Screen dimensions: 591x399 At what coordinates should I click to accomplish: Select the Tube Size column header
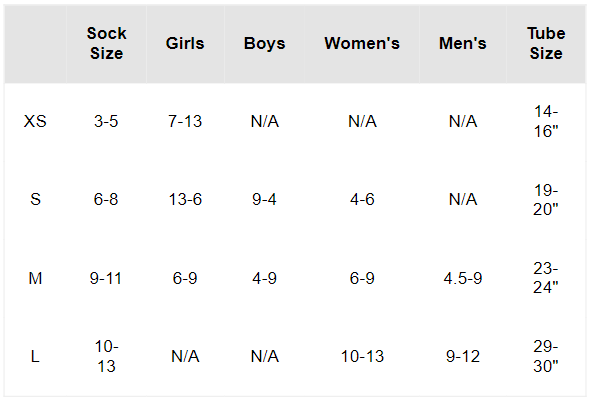pos(546,43)
